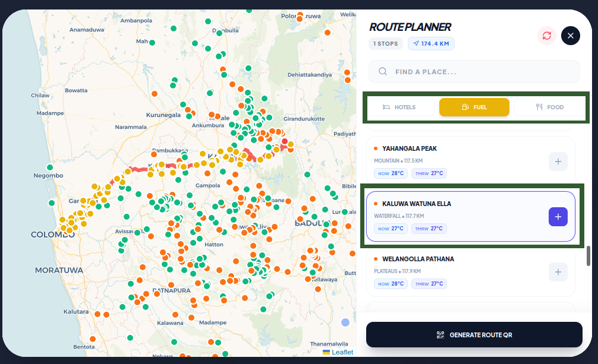Open the 174.4 KM distance badge
The height and width of the screenshot is (364, 598).
click(x=431, y=44)
